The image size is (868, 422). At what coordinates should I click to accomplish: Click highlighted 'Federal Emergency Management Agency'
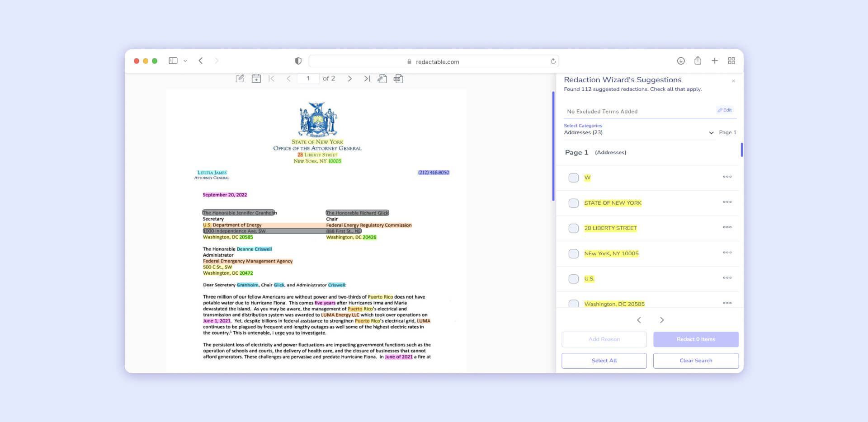point(248,261)
